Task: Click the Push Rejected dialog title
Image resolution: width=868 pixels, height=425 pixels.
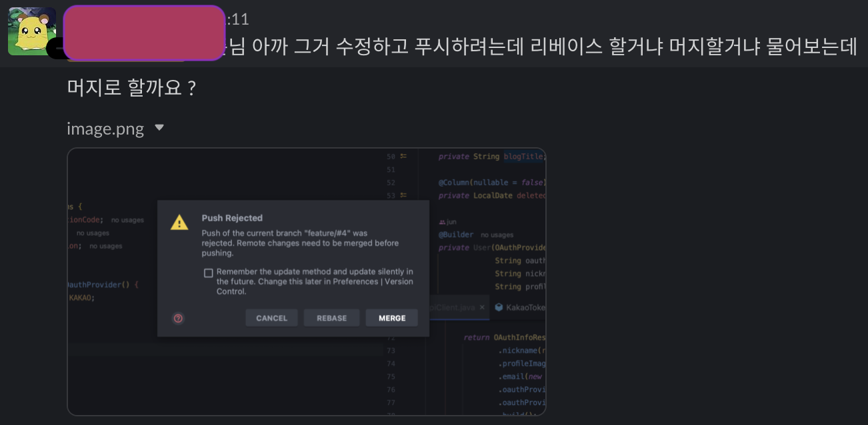Action: [232, 218]
